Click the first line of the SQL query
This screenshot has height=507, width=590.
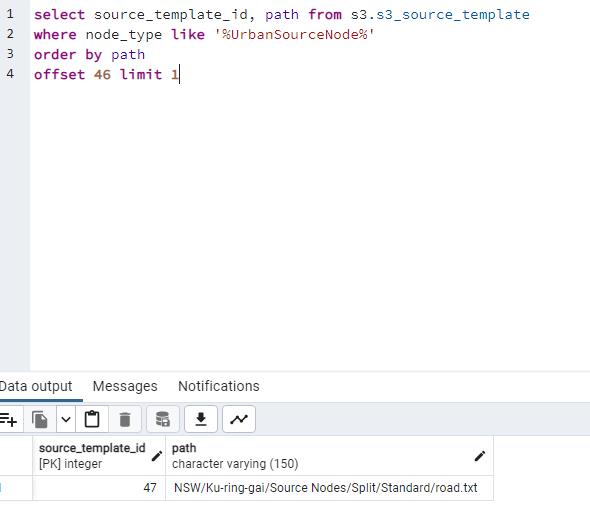(281, 15)
